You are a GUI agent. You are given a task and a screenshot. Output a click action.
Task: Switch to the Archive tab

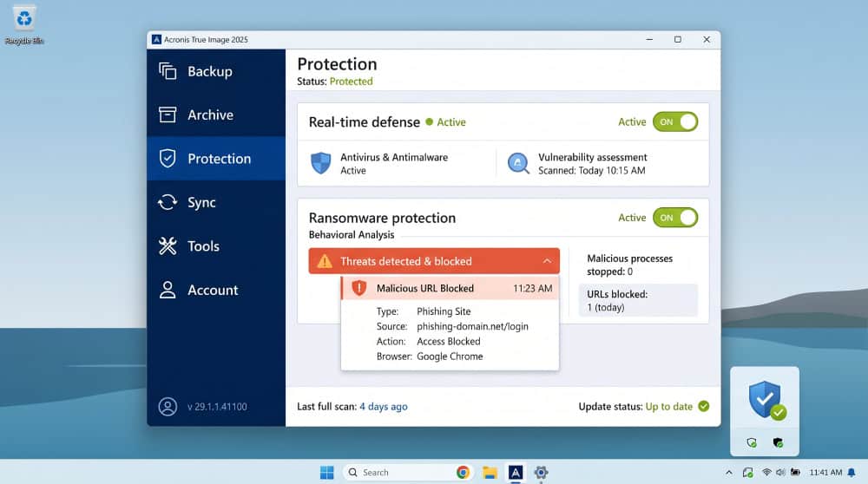click(x=216, y=114)
